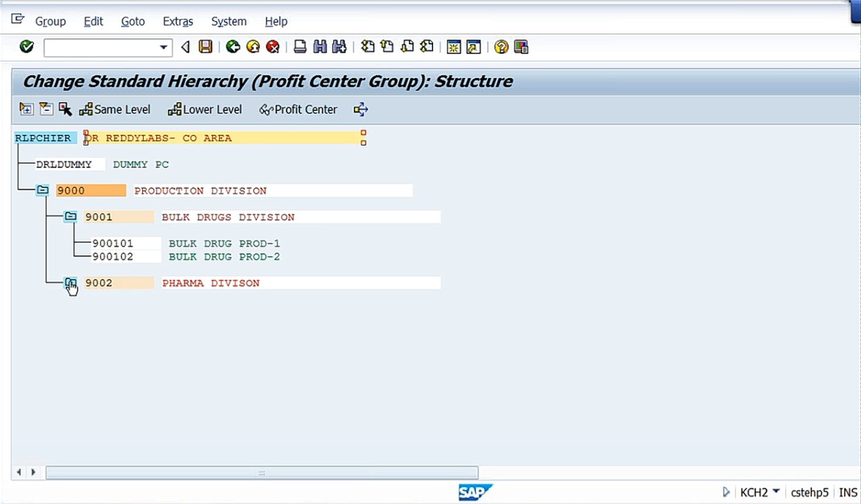Open Find with the binoculars icon
The height and width of the screenshot is (504, 861).
pyautogui.click(x=320, y=47)
